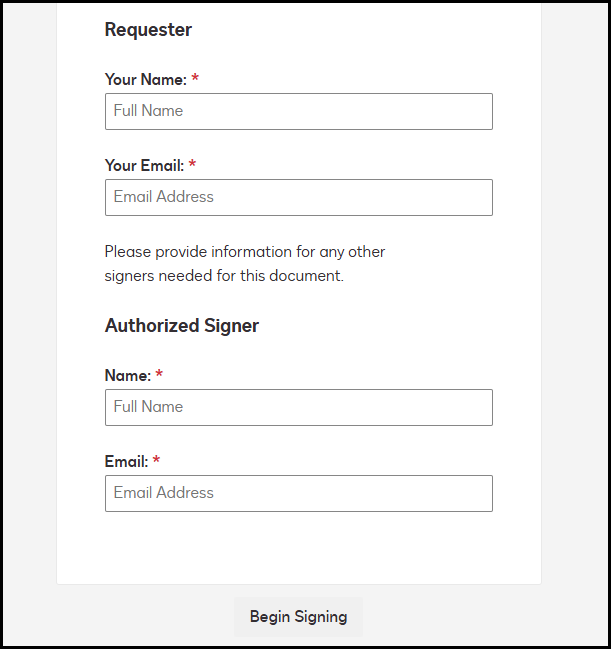Image resolution: width=611 pixels, height=649 pixels.
Task: Click the gray margin right of the form card
Action: 574,290
